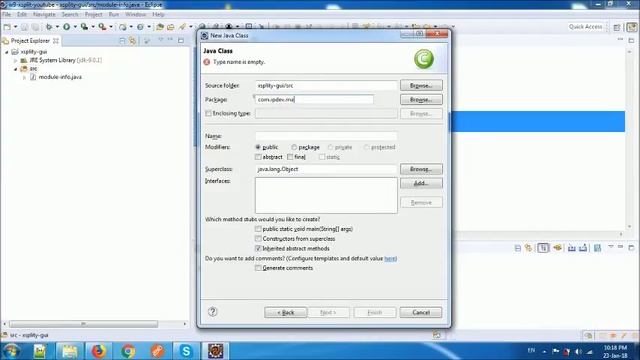Uncheck Inherited abstract methods

pos(258,249)
